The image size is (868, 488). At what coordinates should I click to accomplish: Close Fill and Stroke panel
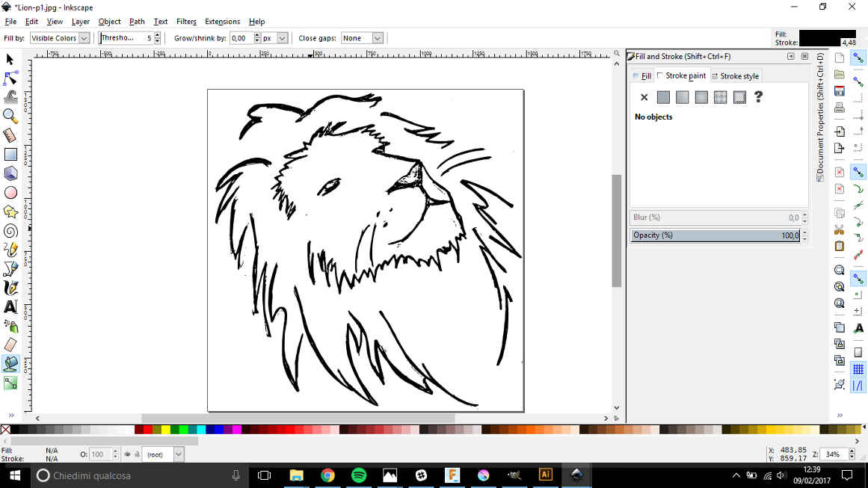(x=804, y=57)
